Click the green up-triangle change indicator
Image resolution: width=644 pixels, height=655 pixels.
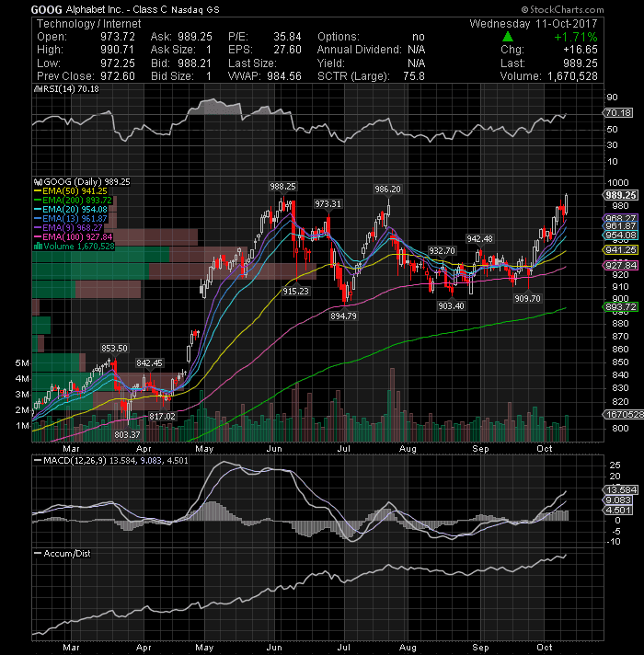(x=508, y=37)
